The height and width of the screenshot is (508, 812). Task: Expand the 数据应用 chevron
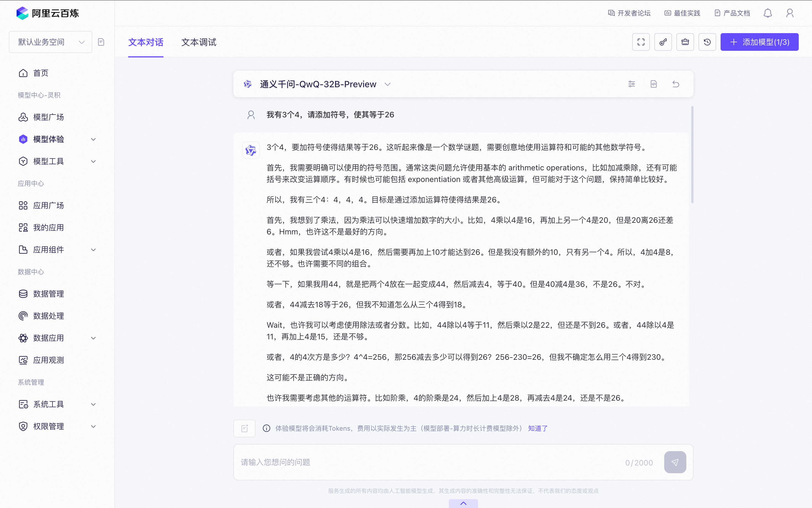(x=93, y=338)
